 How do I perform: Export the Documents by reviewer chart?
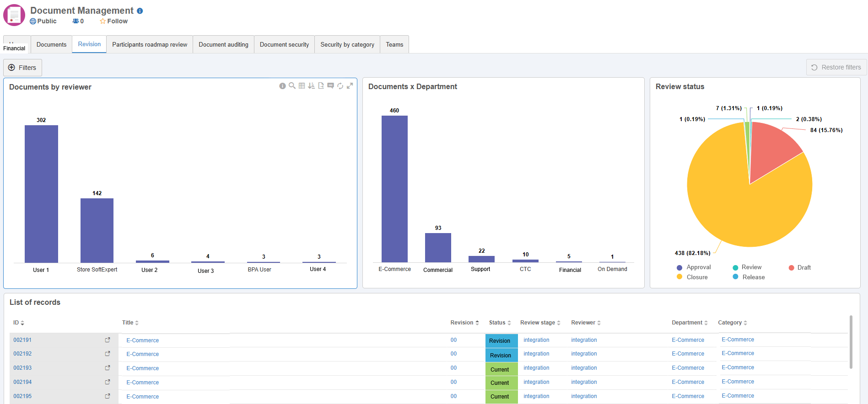(321, 85)
